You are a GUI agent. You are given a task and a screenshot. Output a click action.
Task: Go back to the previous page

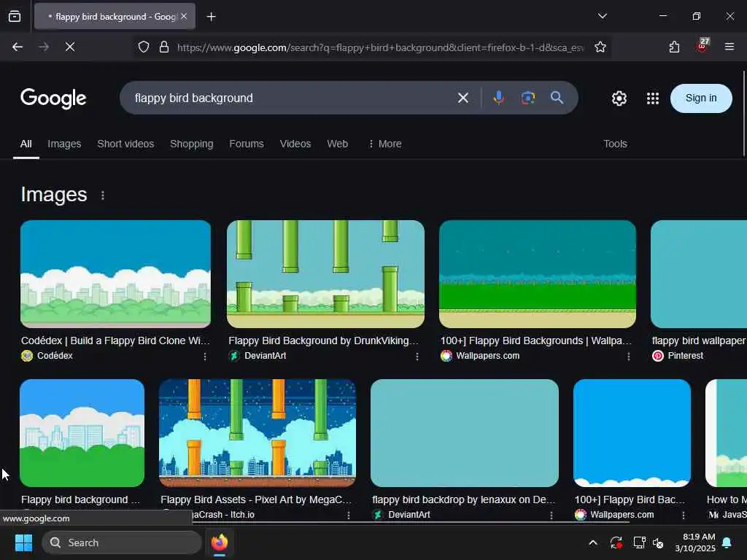18,47
